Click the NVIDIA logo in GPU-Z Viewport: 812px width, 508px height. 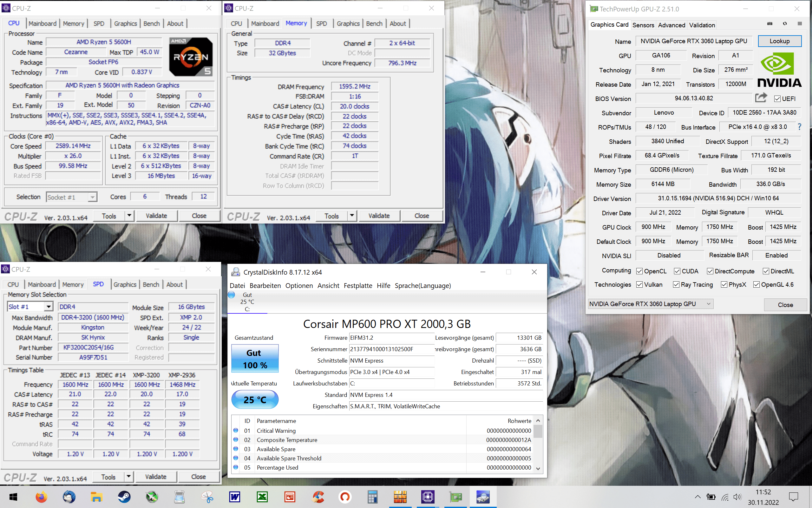[x=779, y=70]
